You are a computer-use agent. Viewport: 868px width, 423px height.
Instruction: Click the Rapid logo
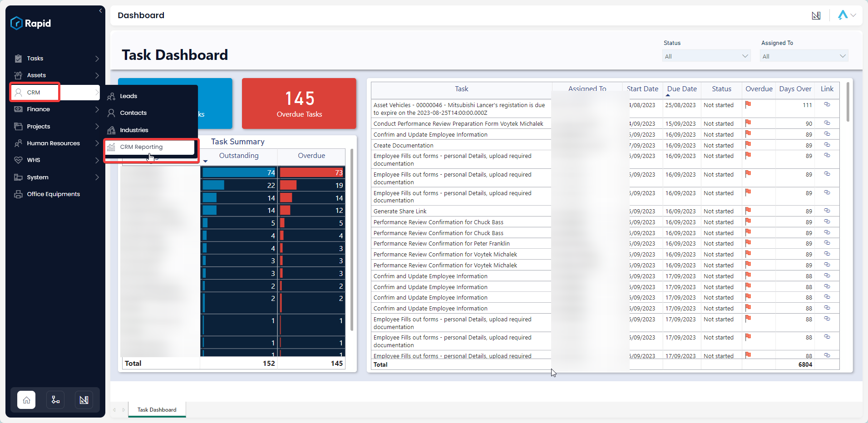31,23
